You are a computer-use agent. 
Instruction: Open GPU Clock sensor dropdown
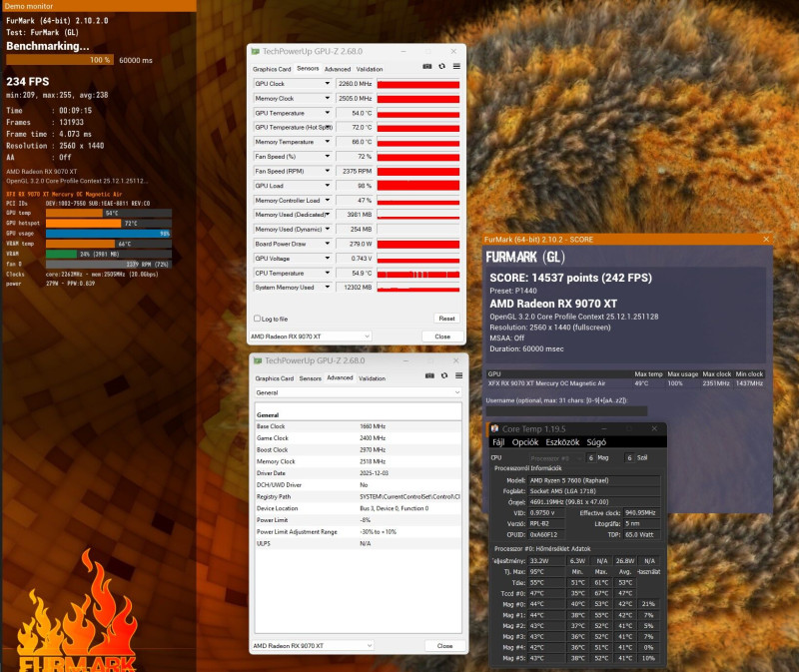coord(328,84)
